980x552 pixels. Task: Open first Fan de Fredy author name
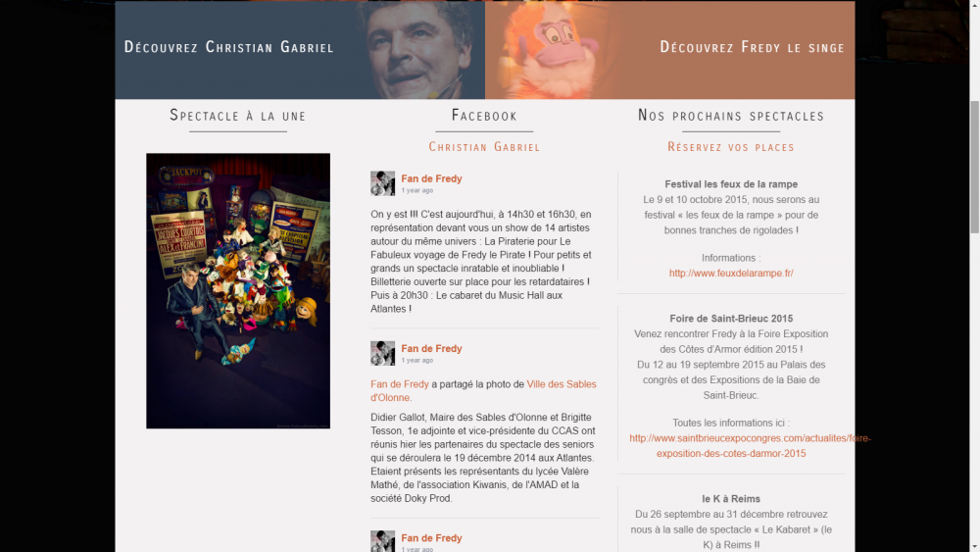(x=431, y=178)
